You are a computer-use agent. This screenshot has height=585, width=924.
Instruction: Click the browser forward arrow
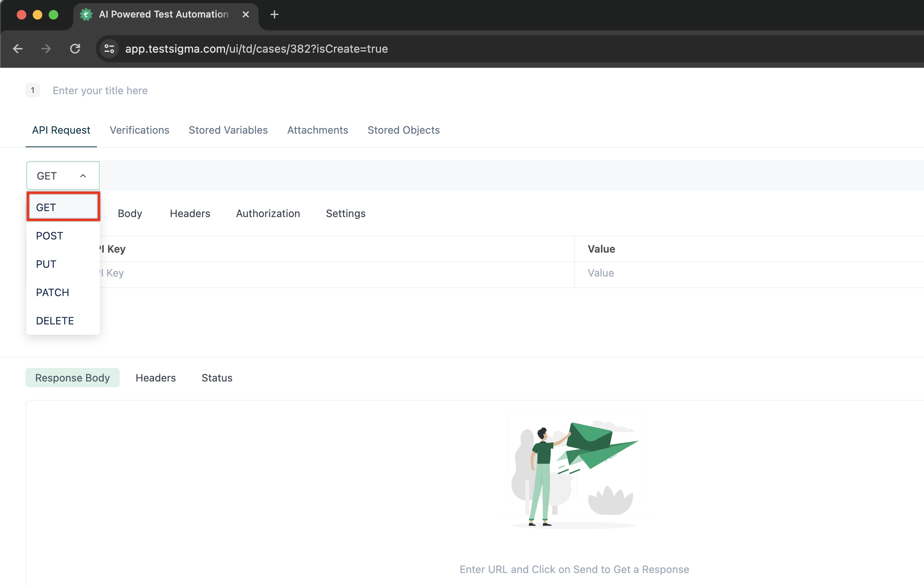46,49
